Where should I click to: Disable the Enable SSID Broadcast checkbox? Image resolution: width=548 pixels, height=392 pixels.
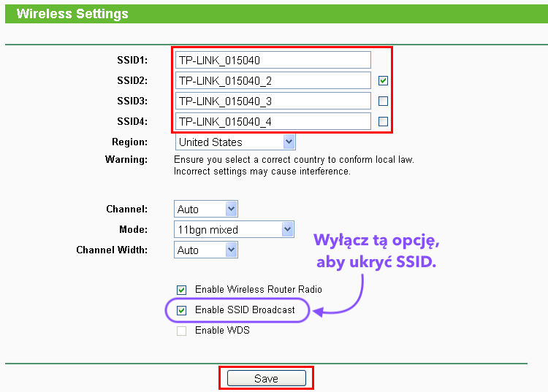click(182, 310)
